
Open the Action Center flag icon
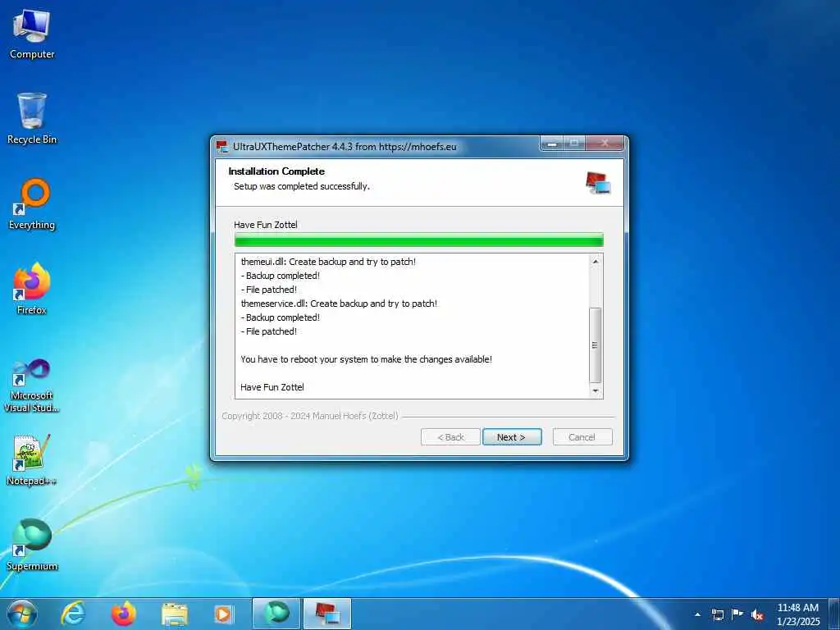(737, 614)
